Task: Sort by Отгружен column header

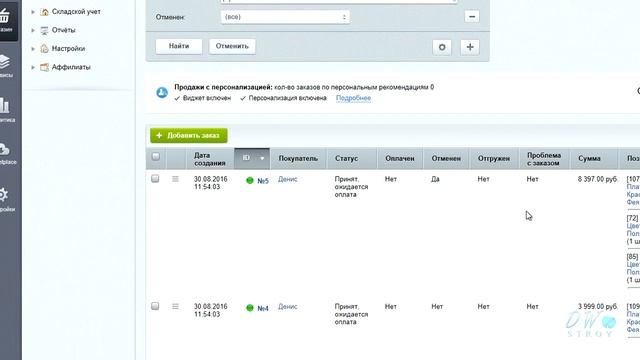Action: [494, 158]
